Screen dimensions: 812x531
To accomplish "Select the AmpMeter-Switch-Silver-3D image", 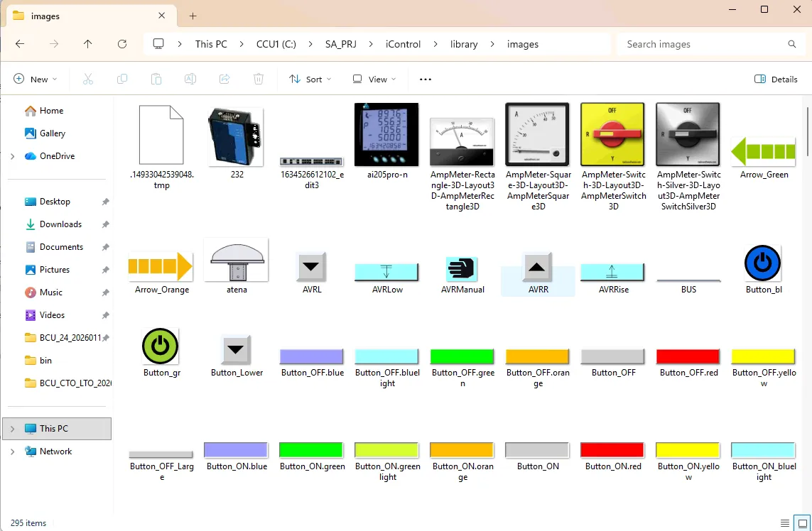I will (x=688, y=157).
